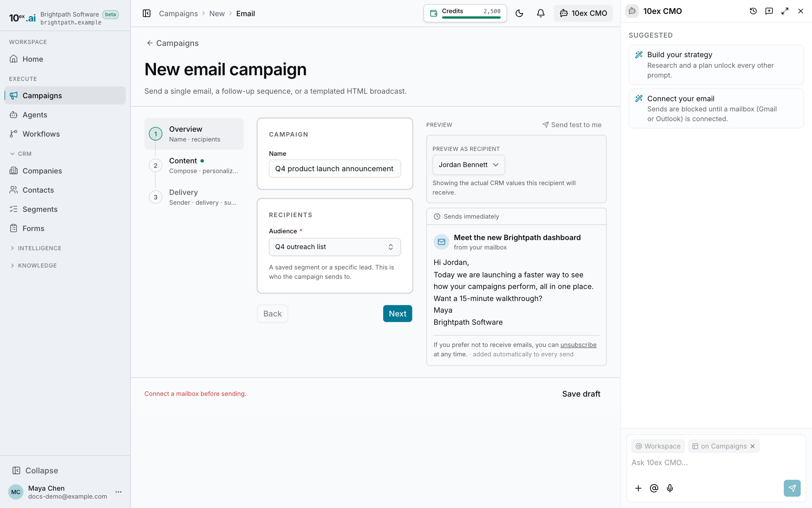The height and width of the screenshot is (508, 812).
Task: Open notifications bell
Action: tap(541, 14)
